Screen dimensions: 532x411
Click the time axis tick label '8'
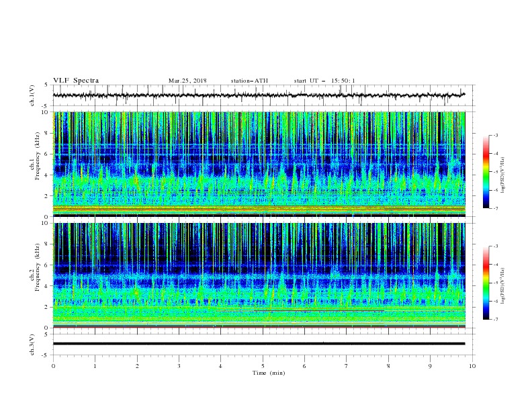click(x=388, y=366)
